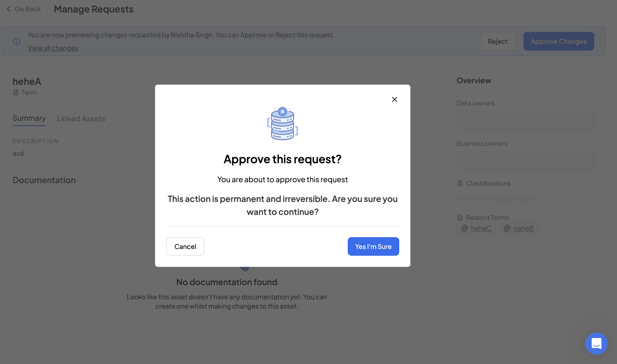Select the Summary tab
The height and width of the screenshot is (364, 617).
click(x=29, y=118)
